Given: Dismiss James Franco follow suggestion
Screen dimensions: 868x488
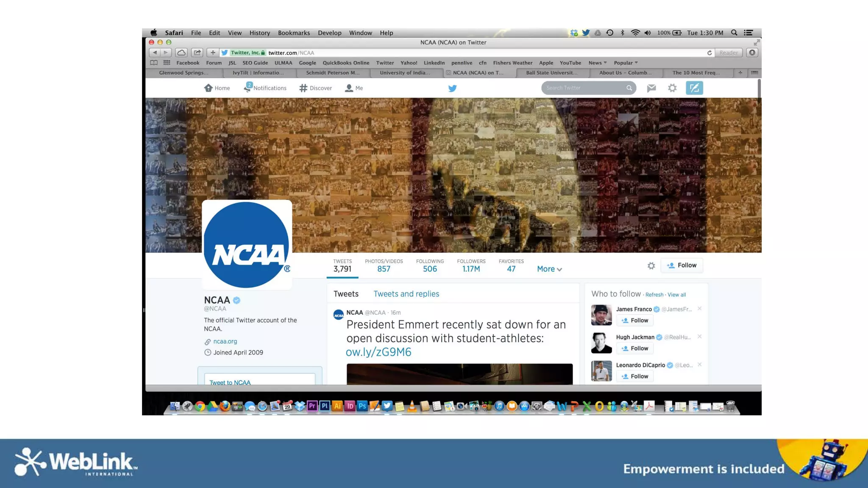Looking at the screenshot, I should [699, 309].
